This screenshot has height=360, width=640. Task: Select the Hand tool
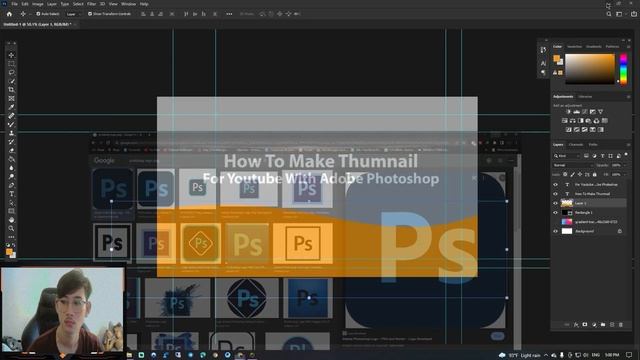tap(11, 220)
